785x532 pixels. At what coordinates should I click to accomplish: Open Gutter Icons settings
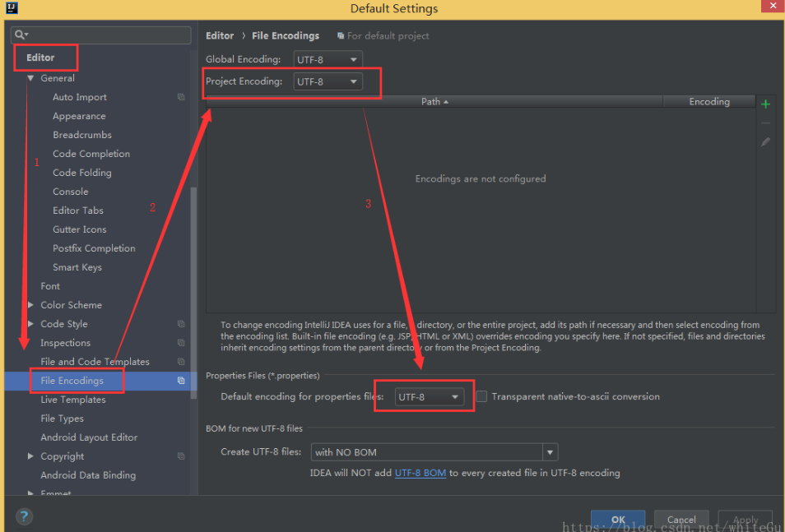click(80, 229)
